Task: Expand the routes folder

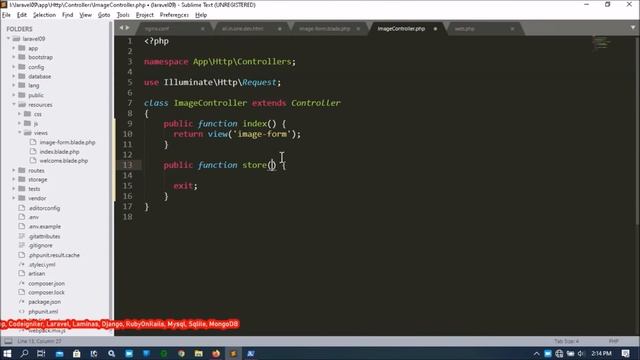Action: coord(13,170)
